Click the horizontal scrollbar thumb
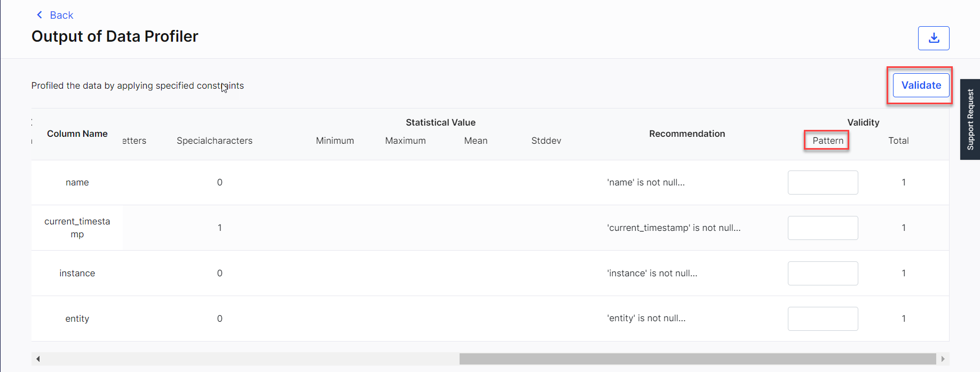 pyautogui.click(x=698, y=359)
